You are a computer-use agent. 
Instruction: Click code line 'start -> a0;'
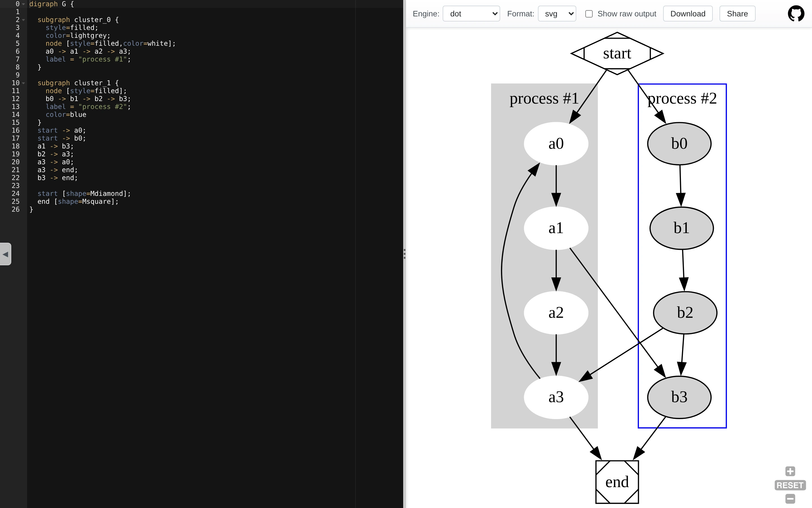click(62, 130)
